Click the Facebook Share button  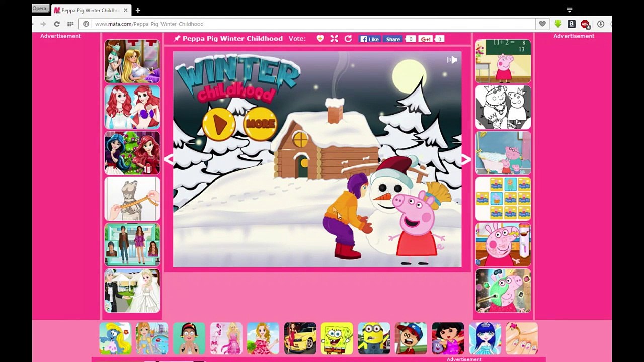pos(393,39)
